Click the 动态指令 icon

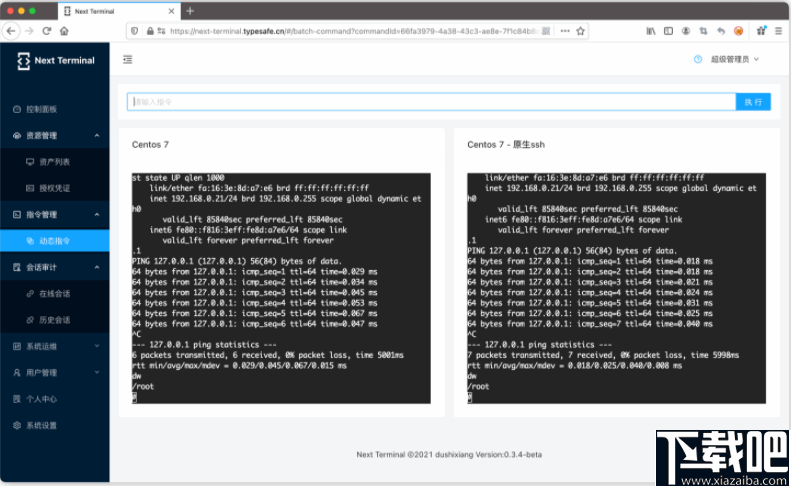tap(30, 241)
